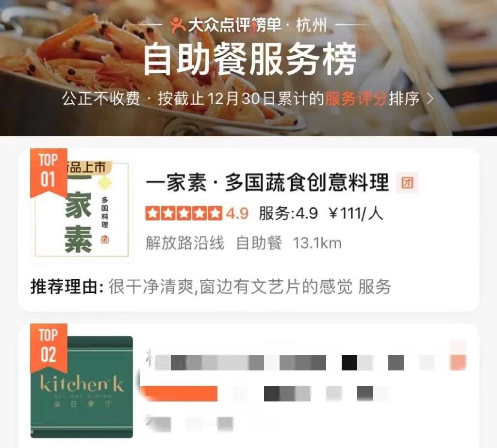Tap the 服务:4.9 service score text
This screenshot has width=497, height=448.
coord(288,213)
